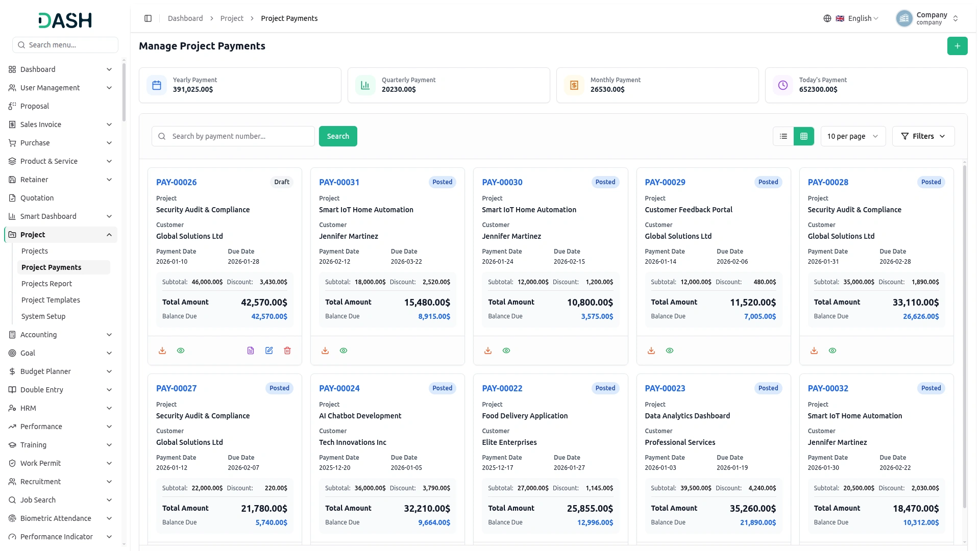980x551 pixels.
Task: Click the green plus add payment button
Action: 957,46
